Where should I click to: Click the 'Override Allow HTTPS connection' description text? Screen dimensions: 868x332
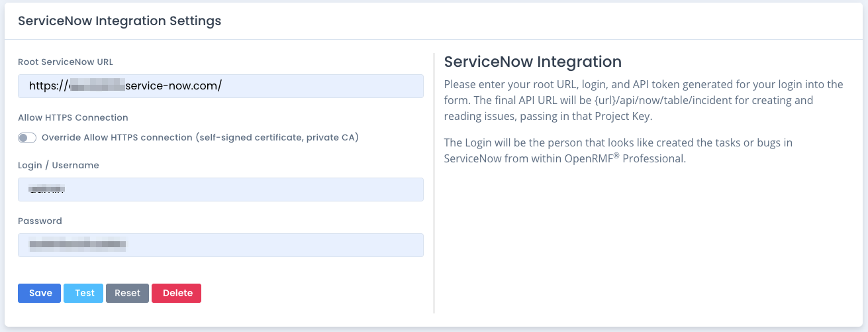[200, 138]
